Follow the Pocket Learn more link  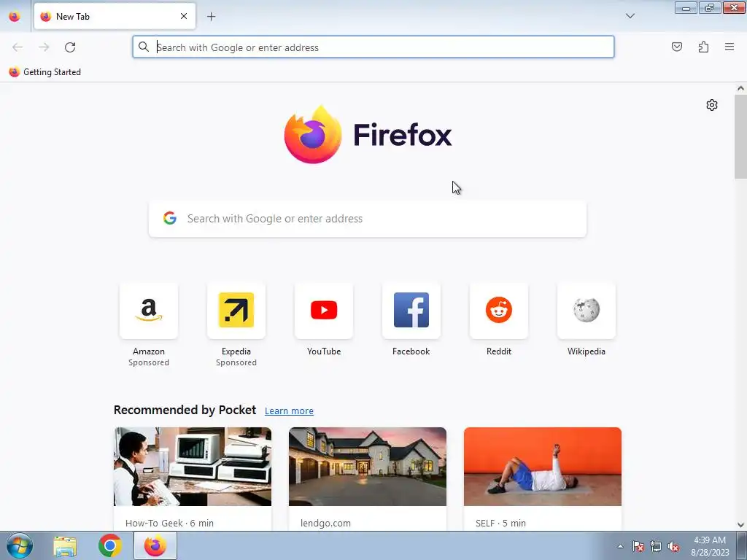pos(289,411)
